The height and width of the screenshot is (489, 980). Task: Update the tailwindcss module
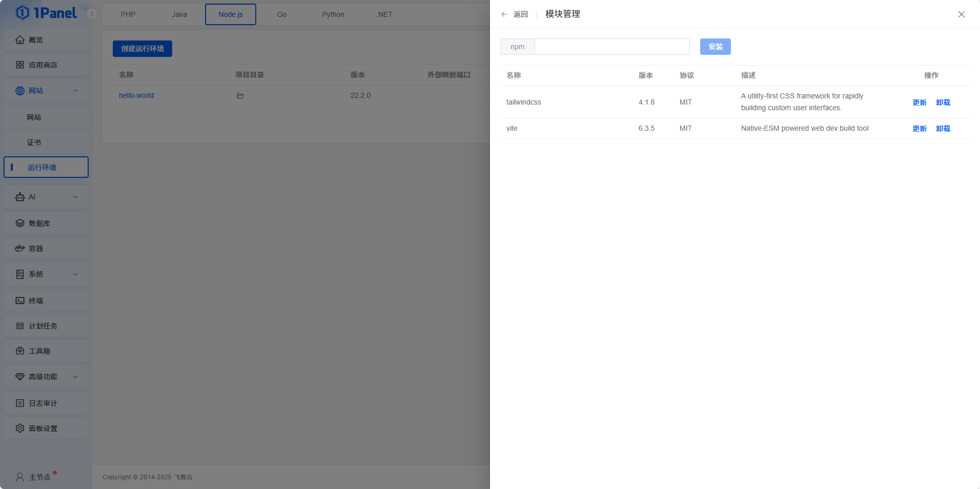click(x=920, y=103)
